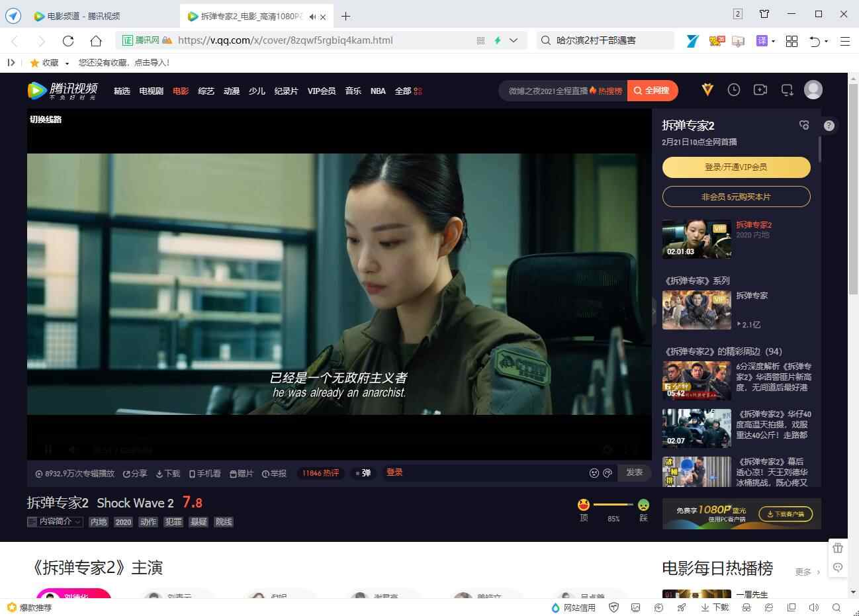Image resolution: width=859 pixels, height=616 pixels.
Task: Open the 电影 navigation tab
Action: (181, 91)
